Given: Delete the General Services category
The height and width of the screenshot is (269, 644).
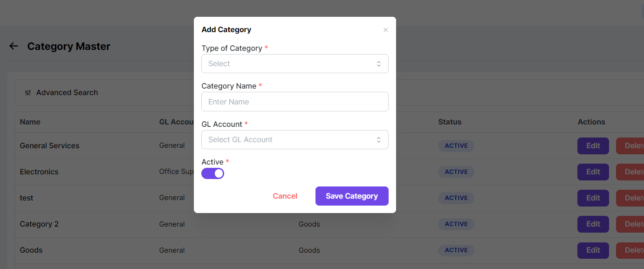Looking at the screenshot, I should 631,146.
